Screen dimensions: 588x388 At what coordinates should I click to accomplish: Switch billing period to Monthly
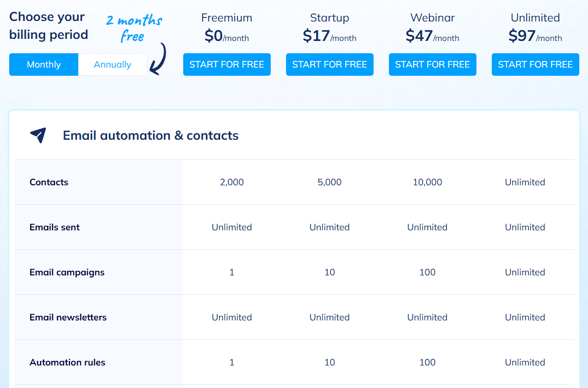click(x=44, y=64)
